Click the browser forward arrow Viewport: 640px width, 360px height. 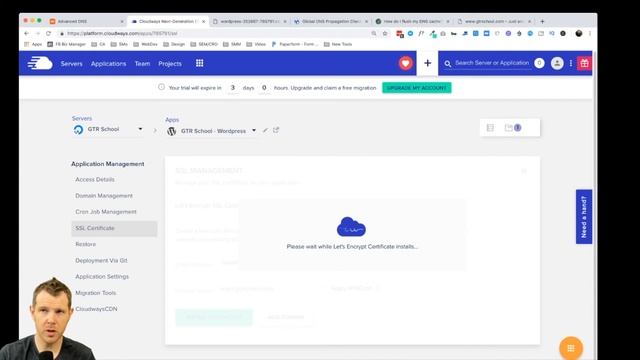coord(38,33)
